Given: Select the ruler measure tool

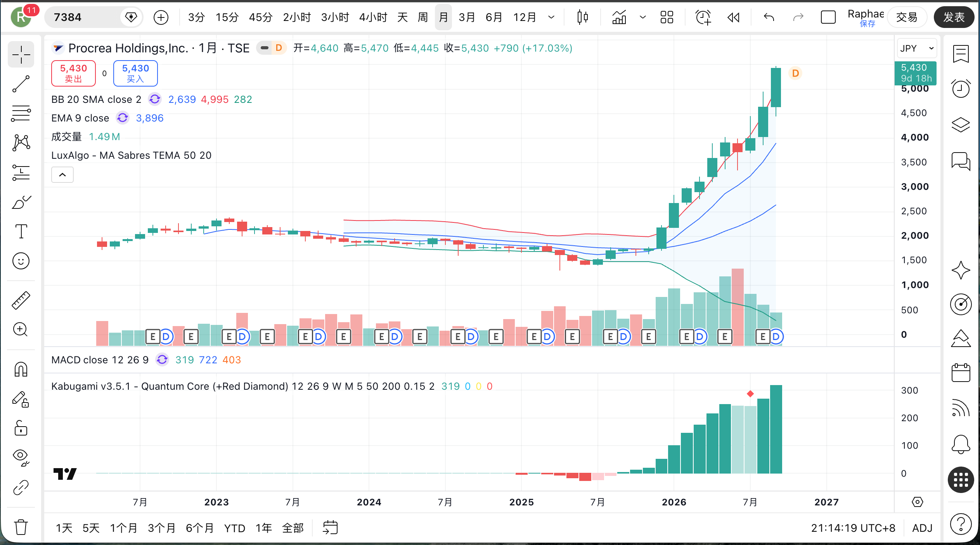Looking at the screenshot, I should click(21, 300).
